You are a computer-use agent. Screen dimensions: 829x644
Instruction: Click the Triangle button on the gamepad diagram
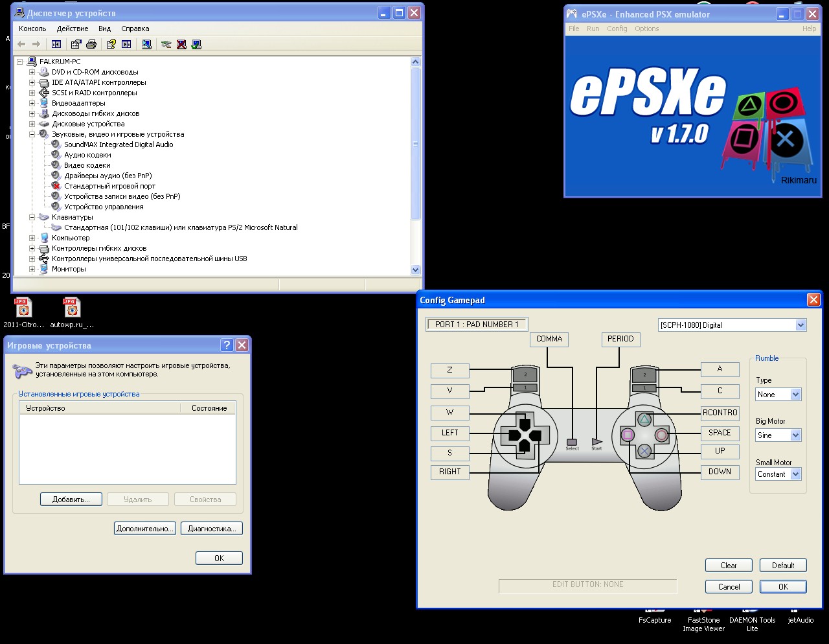point(644,419)
